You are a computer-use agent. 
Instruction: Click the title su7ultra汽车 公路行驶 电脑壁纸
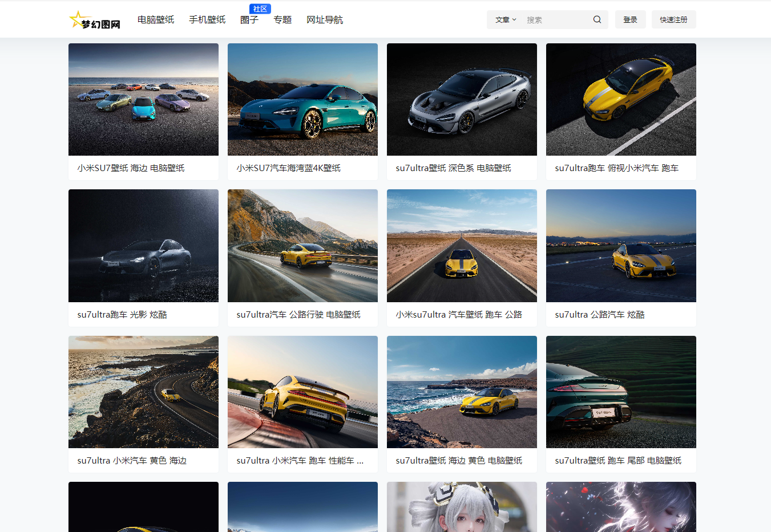tap(298, 315)
